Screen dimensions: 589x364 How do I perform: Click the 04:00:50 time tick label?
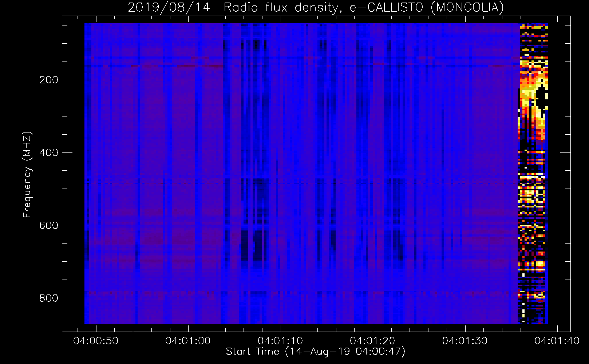96,341
